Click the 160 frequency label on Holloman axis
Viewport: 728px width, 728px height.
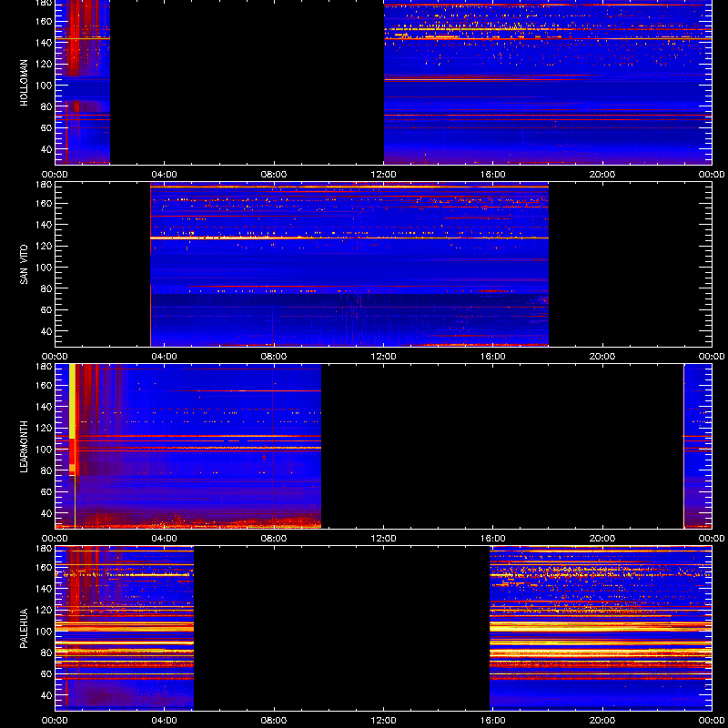(x=44, y=21)
